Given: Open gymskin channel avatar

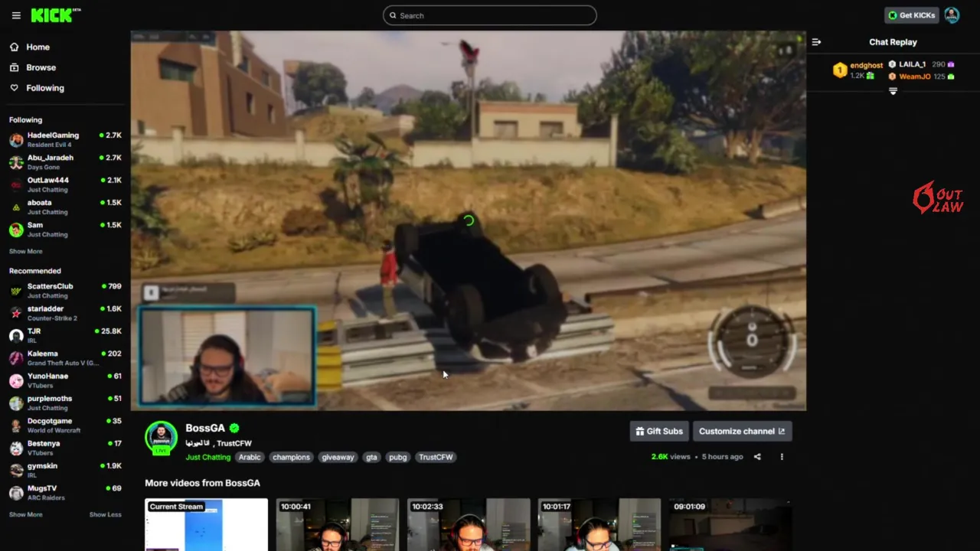Looking at the screenshot, I should click(x=16, y=470).
